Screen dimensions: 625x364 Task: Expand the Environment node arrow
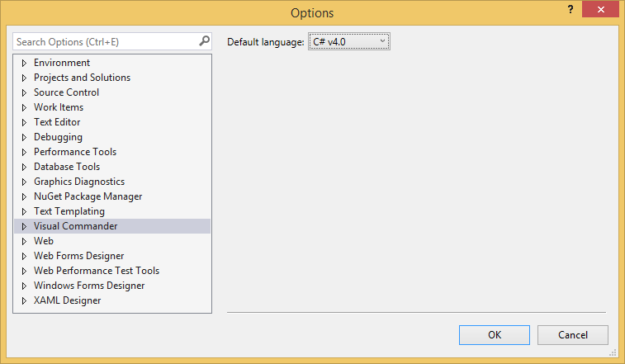pos(24,63)
